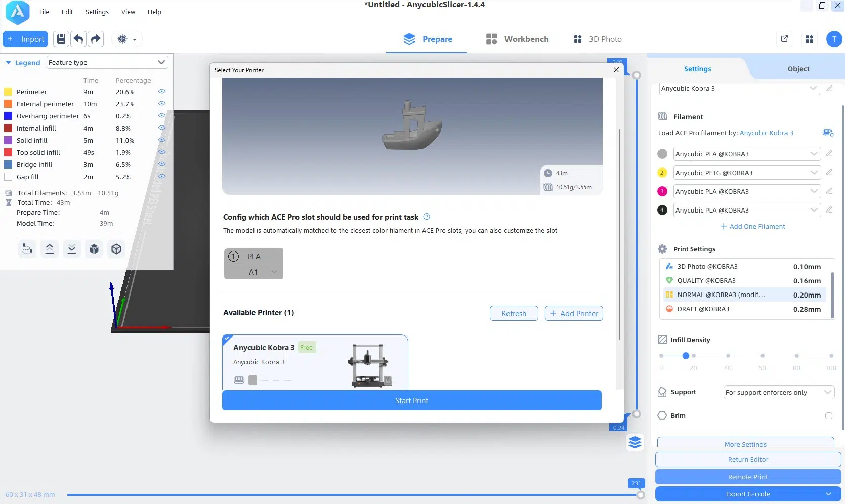Toggle visibility of Top solid infill
Image resolution: width=845 pixels, height=504 pixels.
coord(162,152)
